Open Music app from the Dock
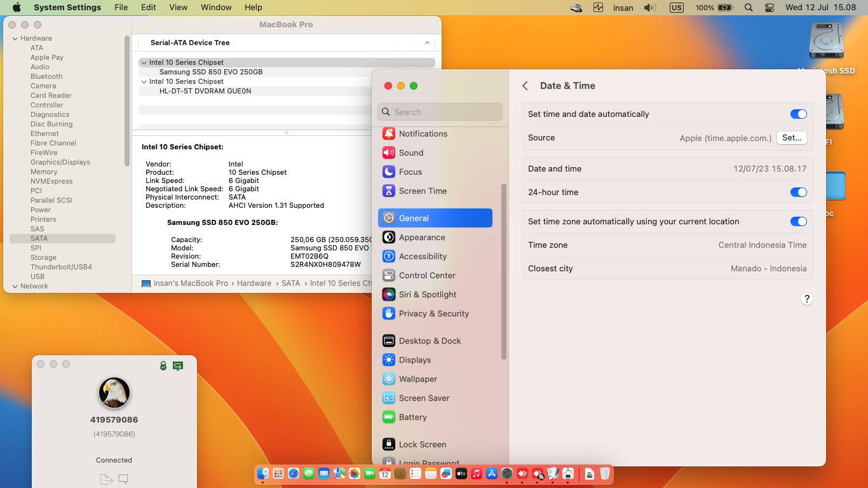 [477, 473]
